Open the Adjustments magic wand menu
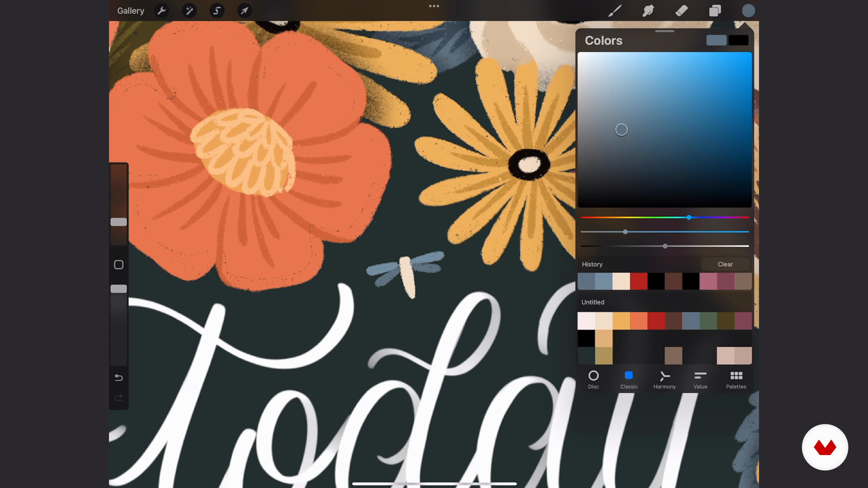 pos(189,11)
